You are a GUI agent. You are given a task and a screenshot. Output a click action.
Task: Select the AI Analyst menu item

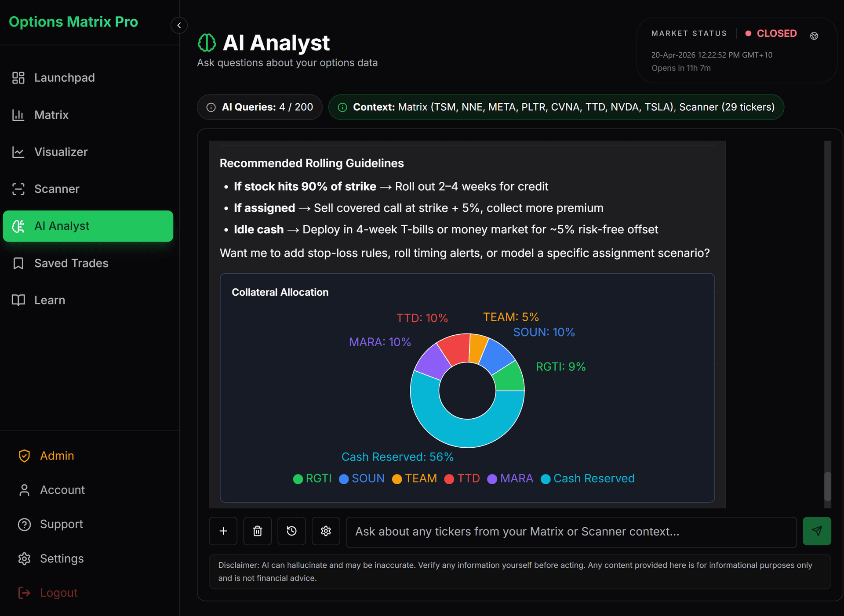88,226
